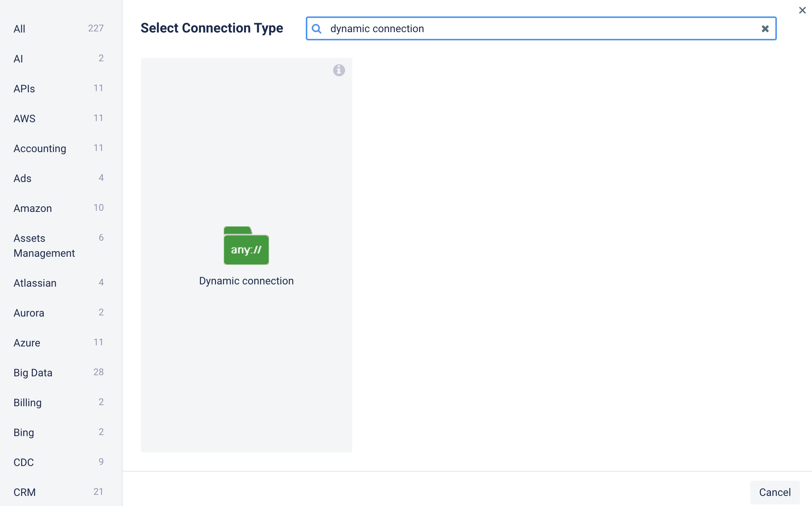Screen dimensions: 812x506
Task: Filter by Accounting category
Action: [59, 148]
